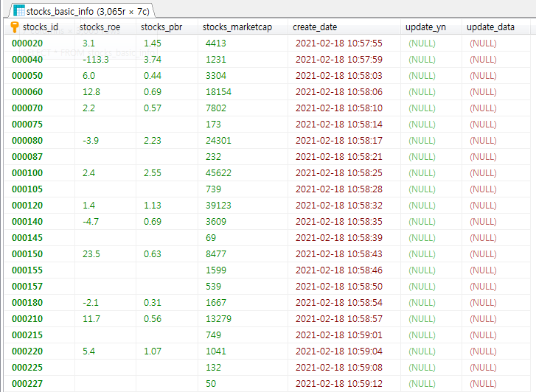Click the stocks_roe value 12.8
Viewport: 536px width, 392px height.
pos(91,92)
